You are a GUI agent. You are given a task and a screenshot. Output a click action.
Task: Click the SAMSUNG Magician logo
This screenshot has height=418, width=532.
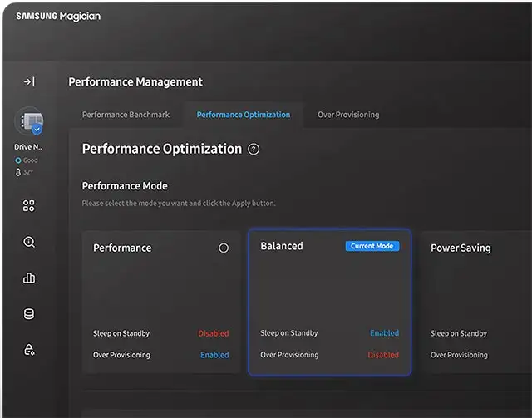coord(58,17)
